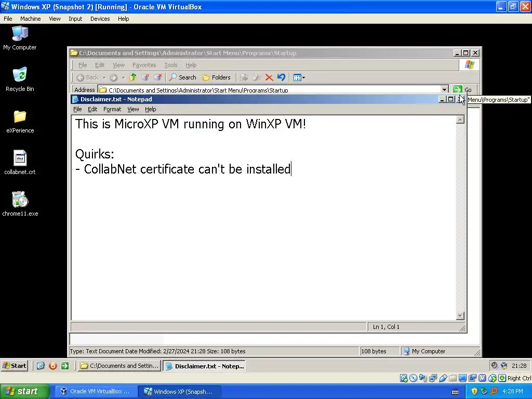Select collabnet.crt certificate file icon

(20, 163)
